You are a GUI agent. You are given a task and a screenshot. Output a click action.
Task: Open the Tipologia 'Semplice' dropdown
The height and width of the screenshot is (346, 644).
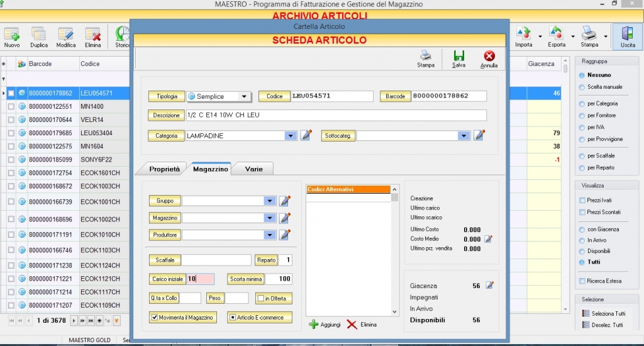(x=244, y=96)
